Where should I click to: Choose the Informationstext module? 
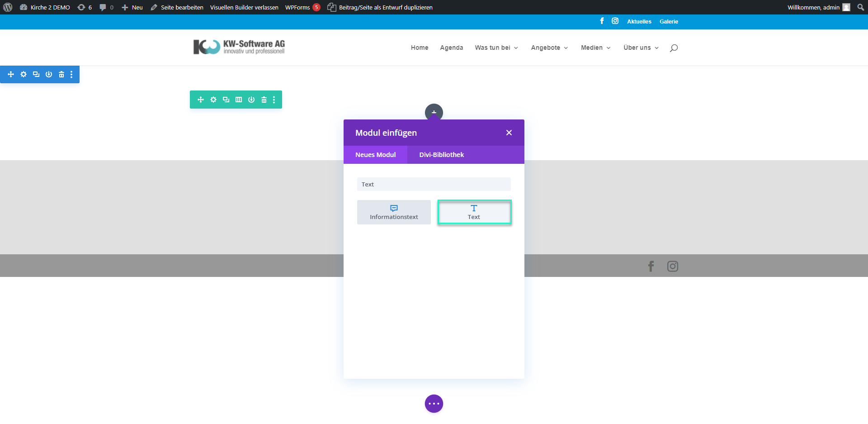click(394, 212)
